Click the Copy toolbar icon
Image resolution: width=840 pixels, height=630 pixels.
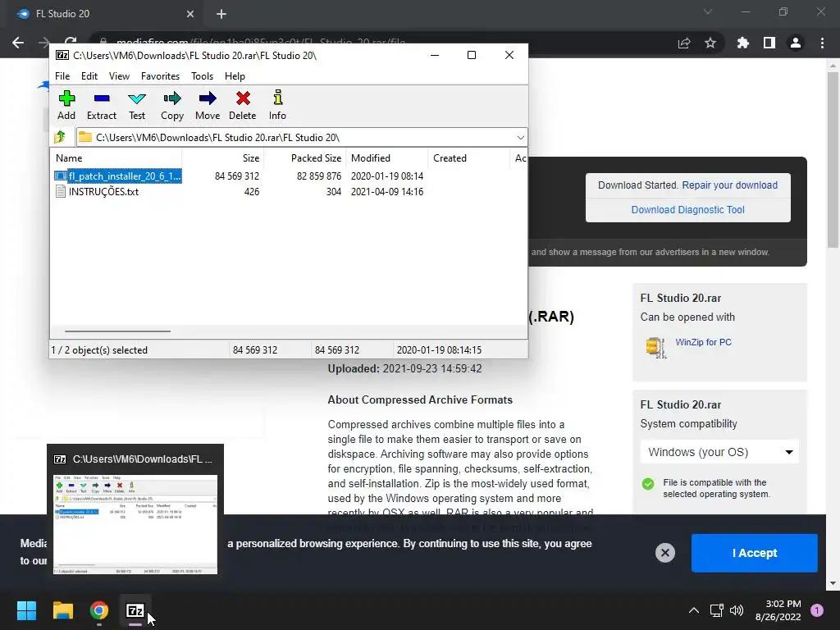click(x=172, y=105)
